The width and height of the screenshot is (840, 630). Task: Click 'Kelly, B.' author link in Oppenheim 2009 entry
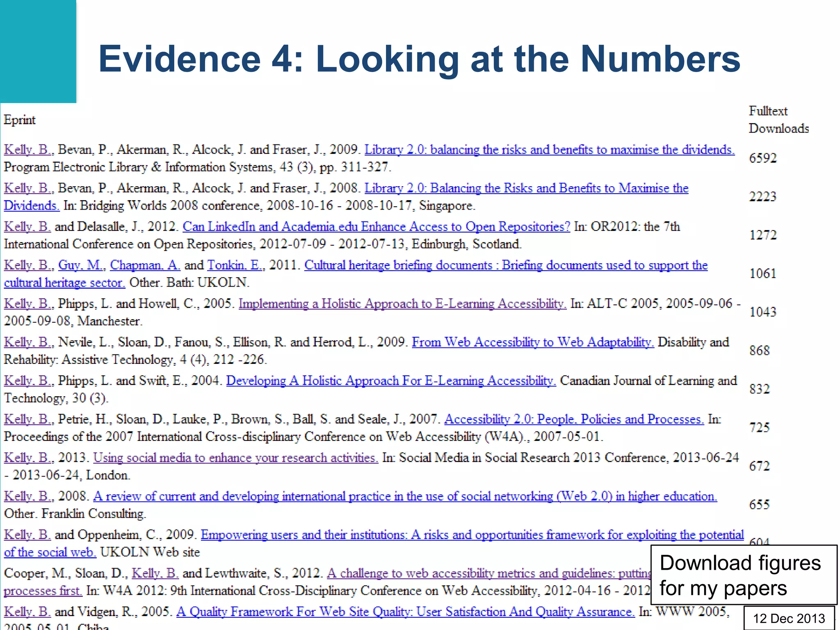coord(27,535)
